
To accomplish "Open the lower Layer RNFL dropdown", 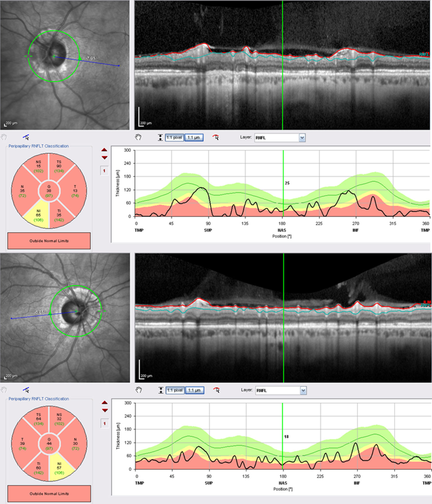I will click(303, 391).
